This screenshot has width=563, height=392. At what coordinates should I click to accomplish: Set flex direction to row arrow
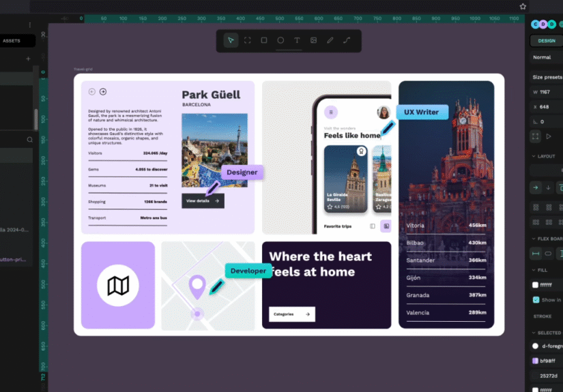(x=536, y=187)
